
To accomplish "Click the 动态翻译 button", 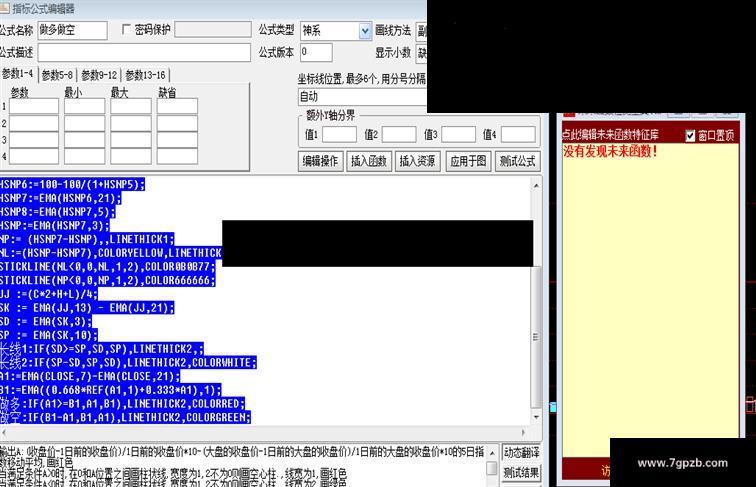I will [521, 453].
